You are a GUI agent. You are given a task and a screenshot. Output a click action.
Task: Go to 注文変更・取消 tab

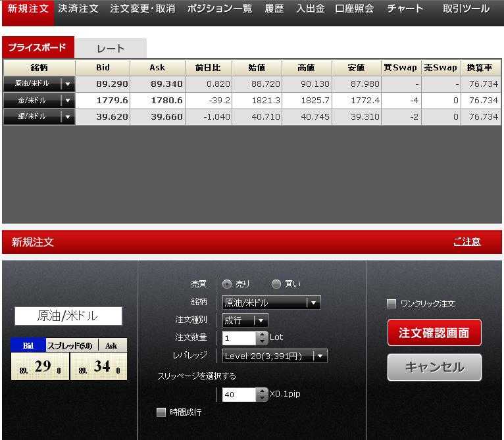click(142, 9)
